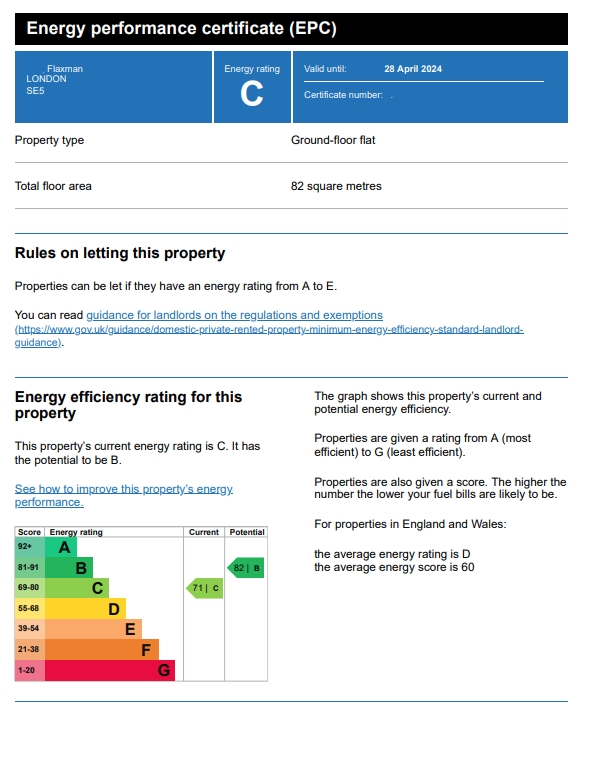Click the large Energy rating C badge
The image size is (594, 757).
coord(252,87)
